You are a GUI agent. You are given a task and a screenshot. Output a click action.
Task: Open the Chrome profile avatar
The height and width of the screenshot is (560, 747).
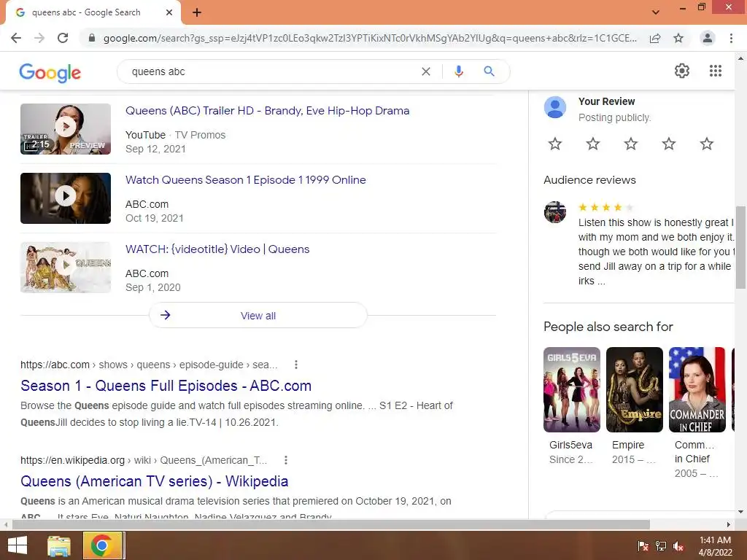(x=708, y=38)
